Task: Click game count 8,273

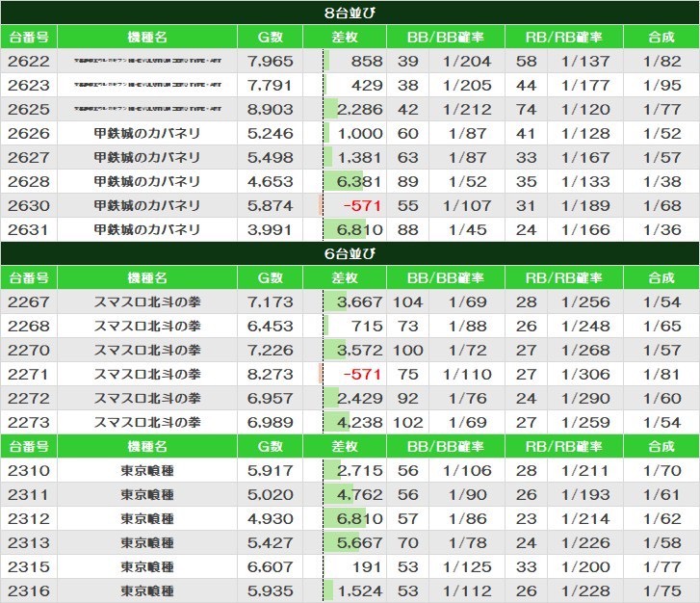Action: [271, 375]
